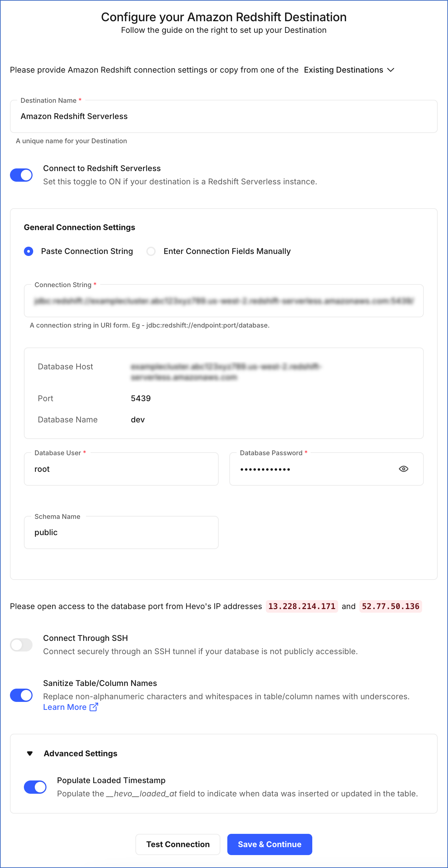Click the Test Connection button
Viewport: 448px width, 868px height.
[178, 844]
